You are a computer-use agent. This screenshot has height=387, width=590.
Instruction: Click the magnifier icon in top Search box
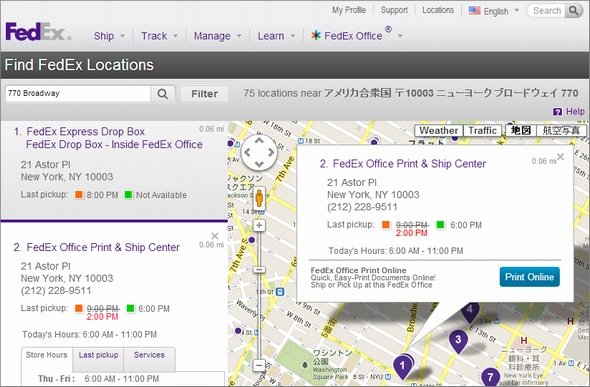573,11
